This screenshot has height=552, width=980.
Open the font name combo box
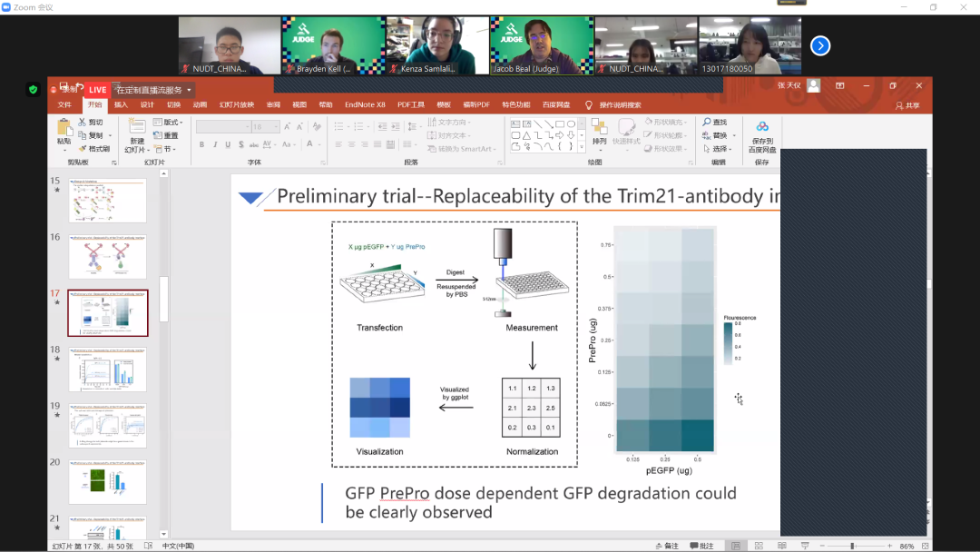click(222, 126)
